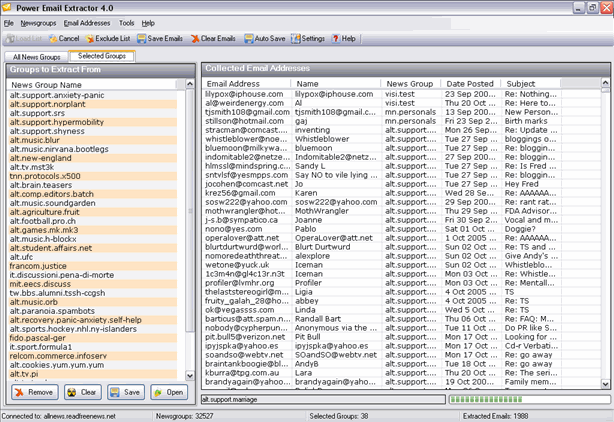Click subject 'Hey Fred'
614x422 pixels.
point(521,184)
